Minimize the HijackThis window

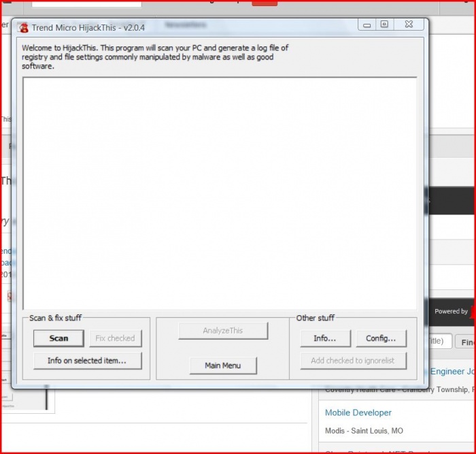click(x=367, y=25)
